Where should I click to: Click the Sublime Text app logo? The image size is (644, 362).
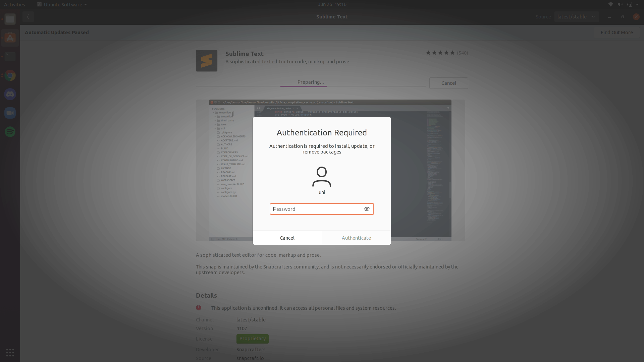click(x=206, y=61)
